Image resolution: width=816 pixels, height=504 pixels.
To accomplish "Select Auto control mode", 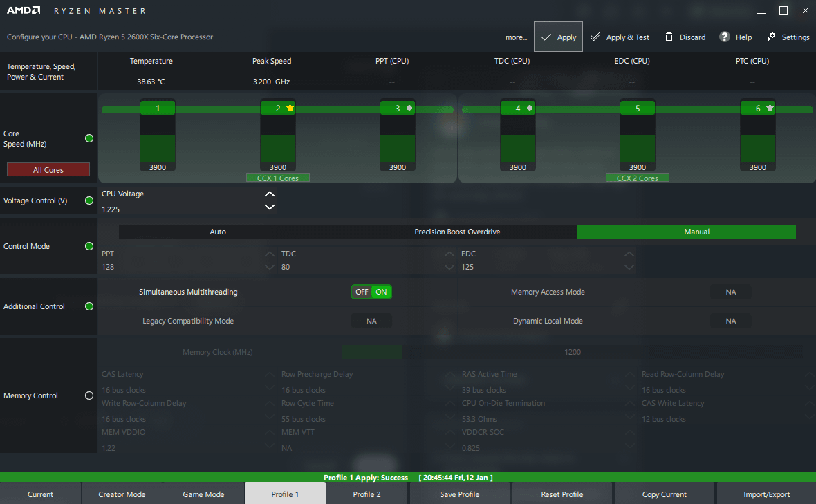I will [x=218, y=232].
